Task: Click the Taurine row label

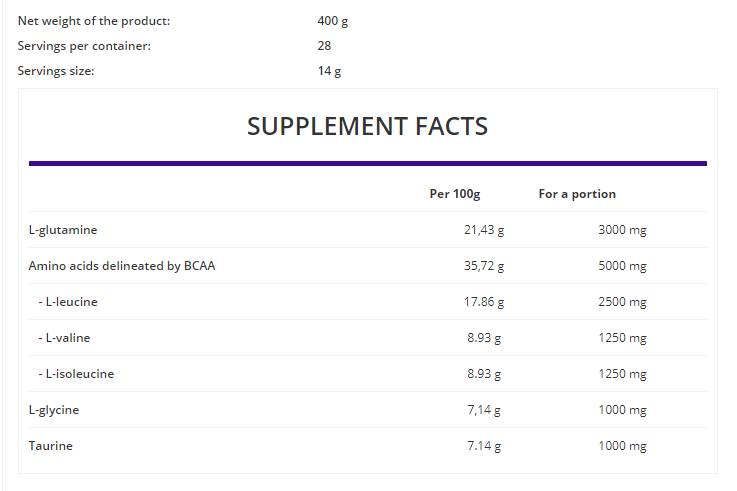Action: (51, 446)
